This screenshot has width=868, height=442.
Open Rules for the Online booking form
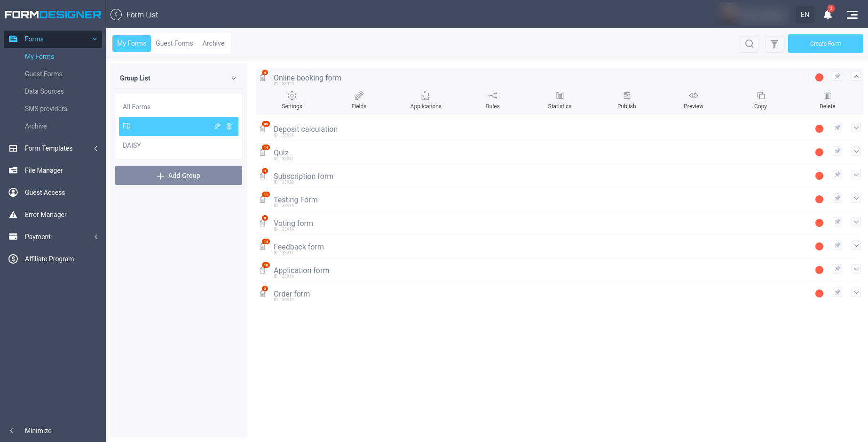(x=492, y=99)
